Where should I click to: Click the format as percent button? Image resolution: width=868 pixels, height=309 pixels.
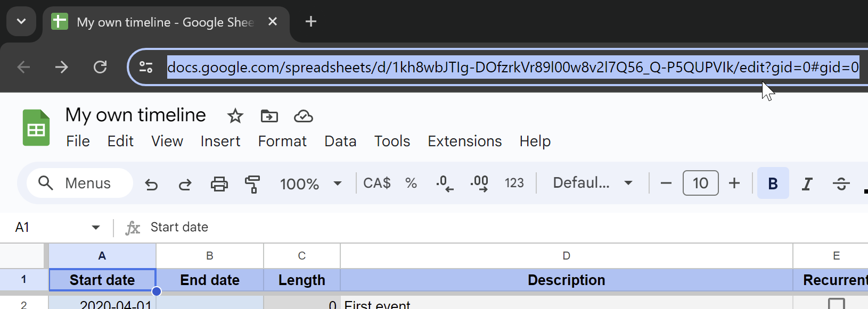[x=411, y=183]
